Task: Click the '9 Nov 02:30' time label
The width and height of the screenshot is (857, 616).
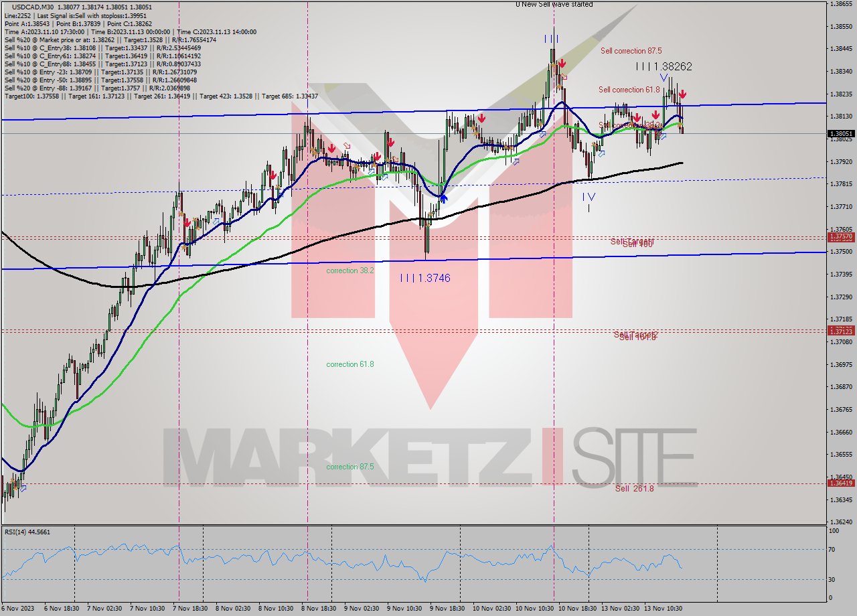Action: tap(360, 609)
